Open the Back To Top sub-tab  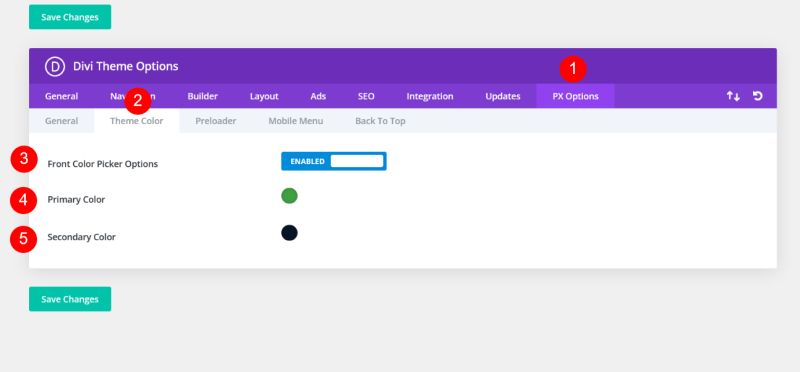pyautogui.click(x=380, y=121)
